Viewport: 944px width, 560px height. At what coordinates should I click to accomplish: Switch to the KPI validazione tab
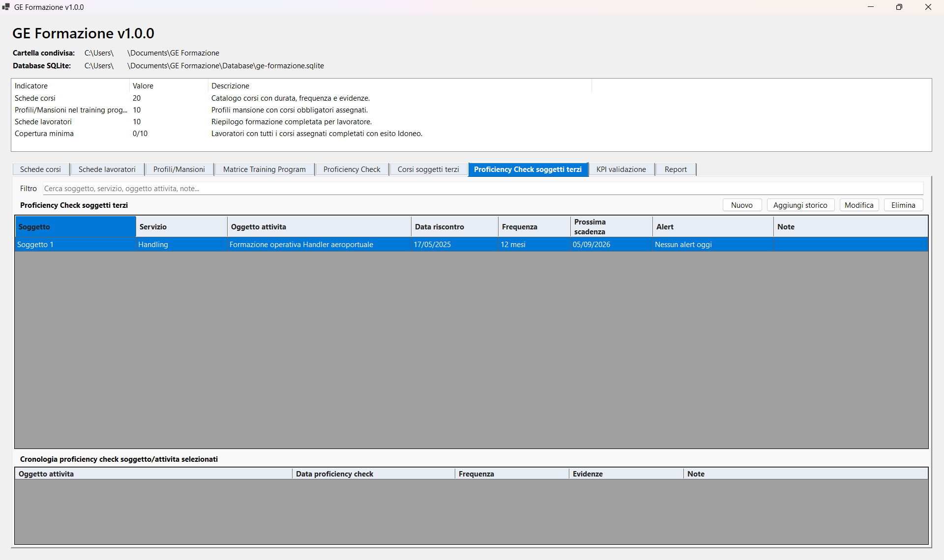coord(621,169)
